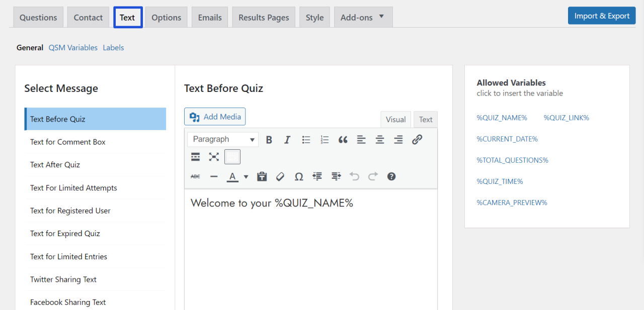The image size is (644, 310).
Task: Switch editor to Visual mode
Action: (x=396, y=120)
